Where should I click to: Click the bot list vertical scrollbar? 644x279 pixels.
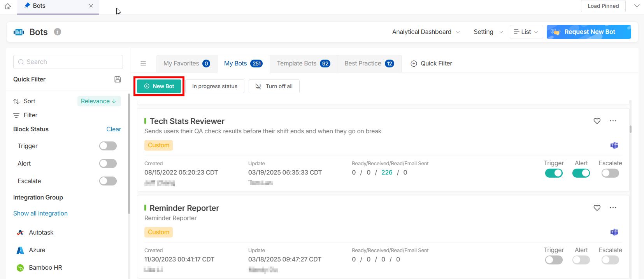coord(630,129)
